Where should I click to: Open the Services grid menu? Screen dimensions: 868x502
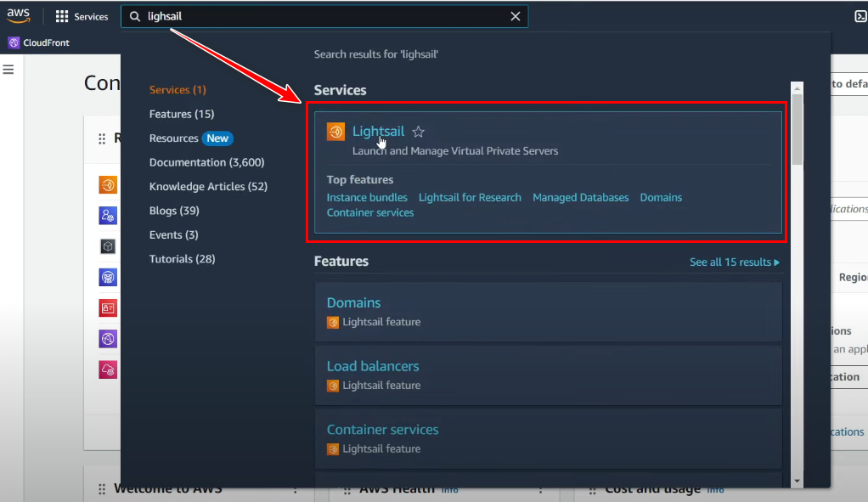click(82, 17)
